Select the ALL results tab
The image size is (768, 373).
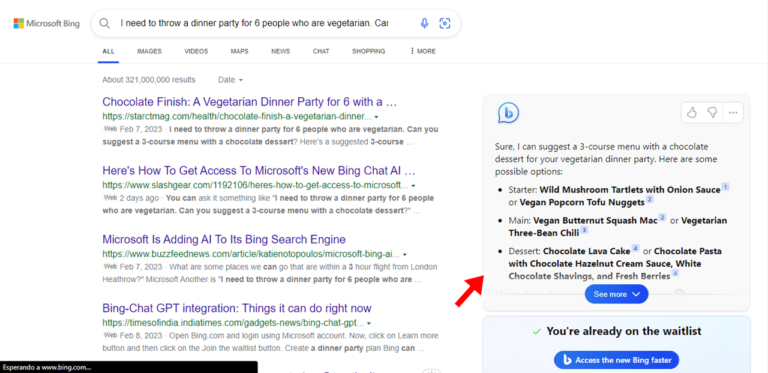point(108,51)
